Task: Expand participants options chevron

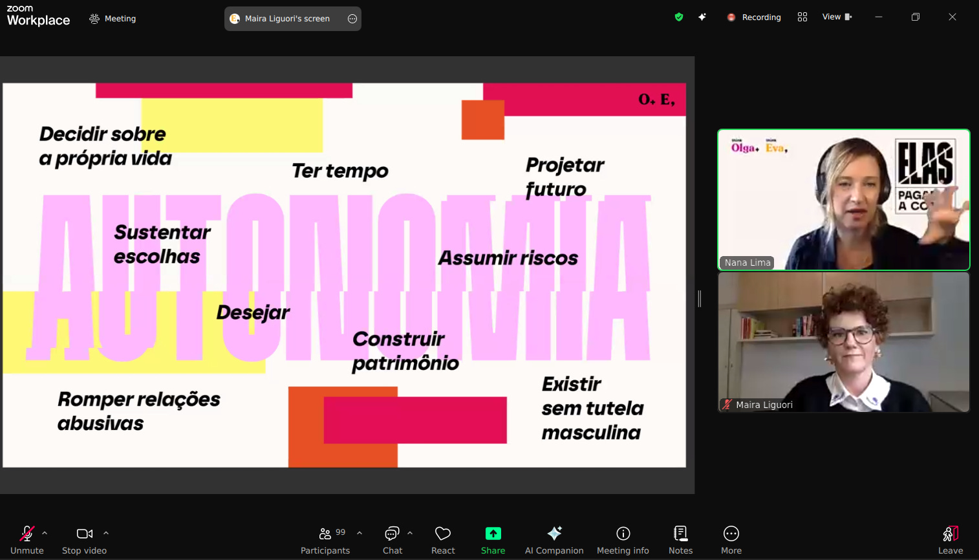Action: pyautogui.click(x=360, y=533)
